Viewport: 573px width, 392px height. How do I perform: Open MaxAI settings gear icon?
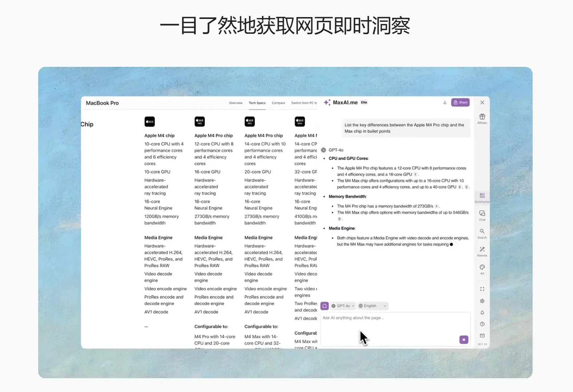click(482, 301)
